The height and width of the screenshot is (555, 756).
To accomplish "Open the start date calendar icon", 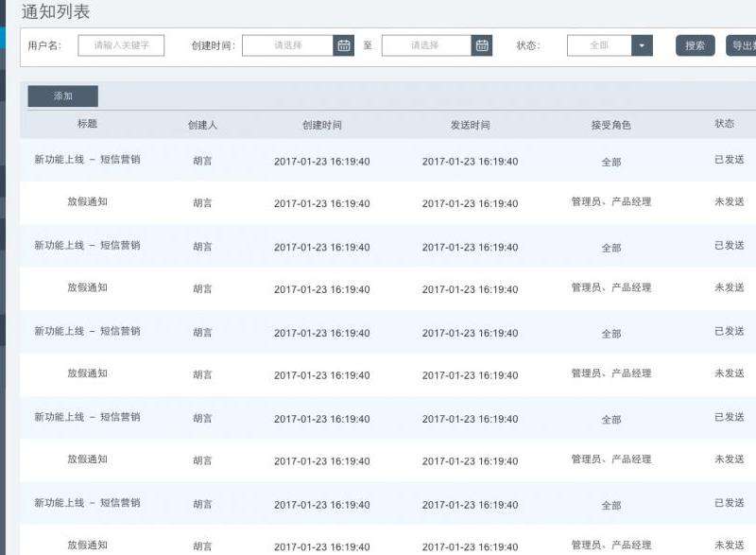I will coord(344,45).
